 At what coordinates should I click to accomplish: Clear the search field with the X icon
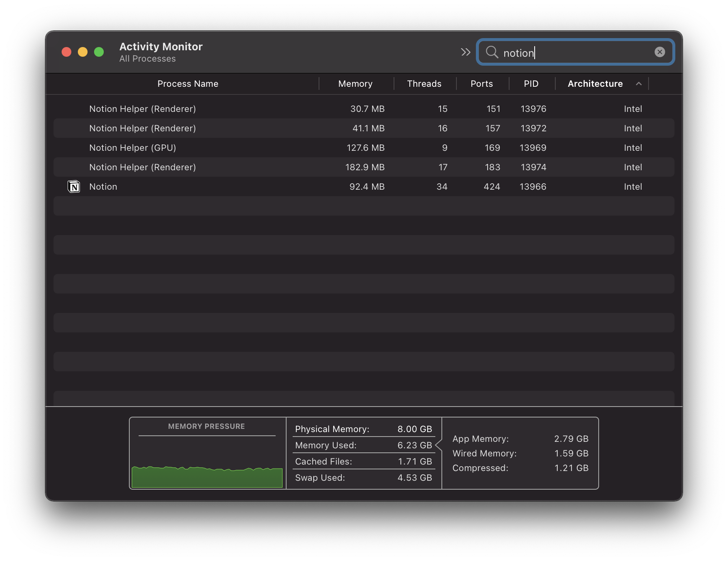click(659, 51)
